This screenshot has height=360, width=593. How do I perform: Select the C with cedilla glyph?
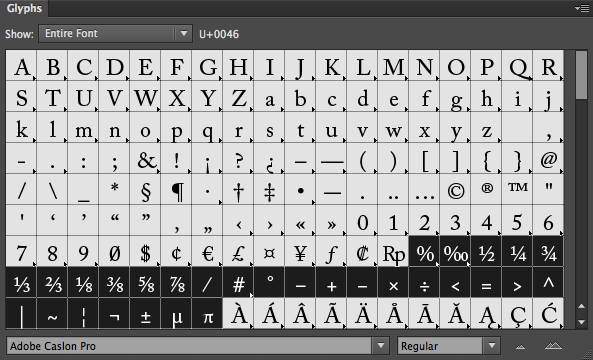point(518,313)
